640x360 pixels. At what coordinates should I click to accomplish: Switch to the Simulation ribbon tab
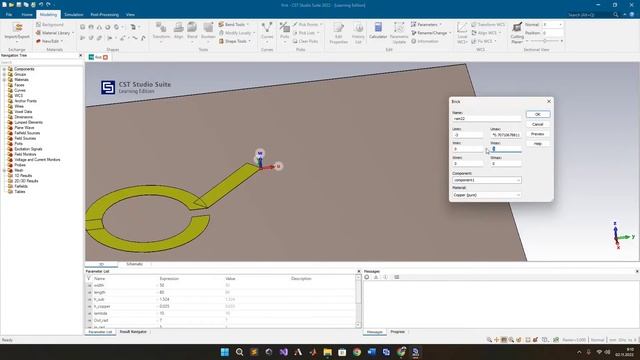coord(73,15)
